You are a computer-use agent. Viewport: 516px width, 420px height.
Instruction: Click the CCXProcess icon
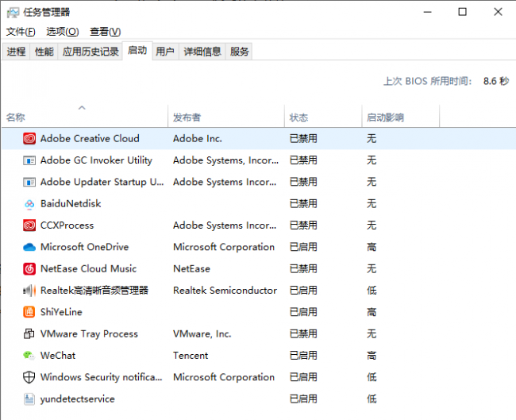(29, 225)
